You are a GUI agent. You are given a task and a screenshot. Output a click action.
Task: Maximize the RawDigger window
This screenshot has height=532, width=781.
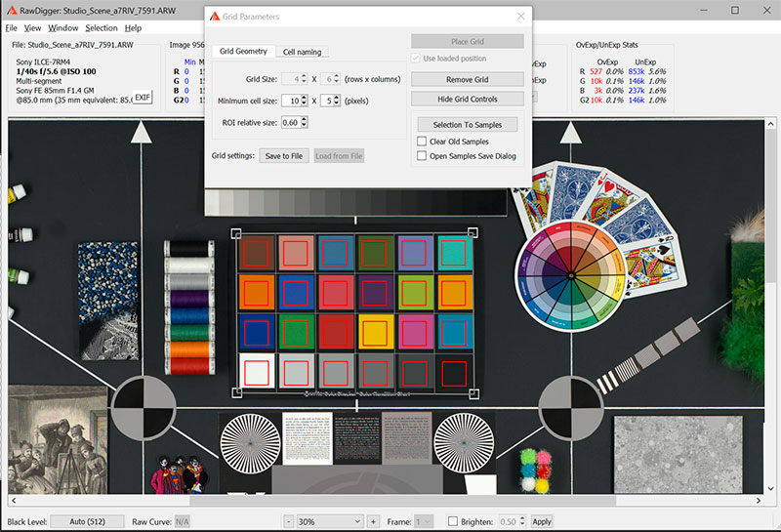tap(735, 11)
